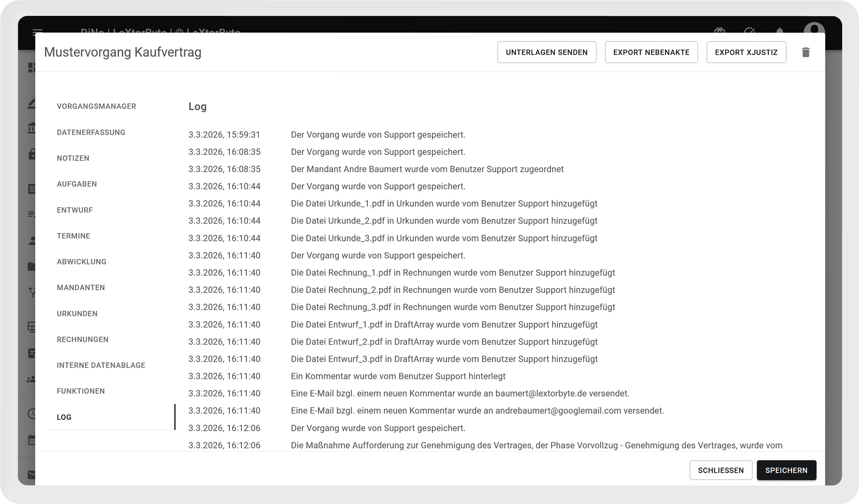This screenshot has height=504, width=859.
Task: Open Interne Datenablage section
Action: tap(101, 365)
